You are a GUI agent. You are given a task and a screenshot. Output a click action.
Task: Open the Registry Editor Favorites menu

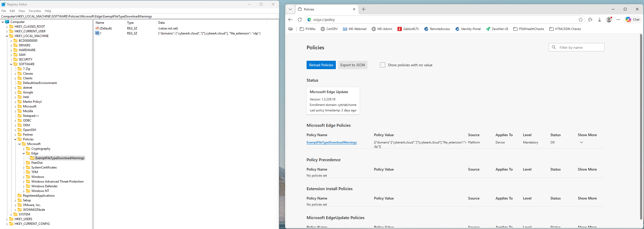pyautogui.click(x=35, y=11)
